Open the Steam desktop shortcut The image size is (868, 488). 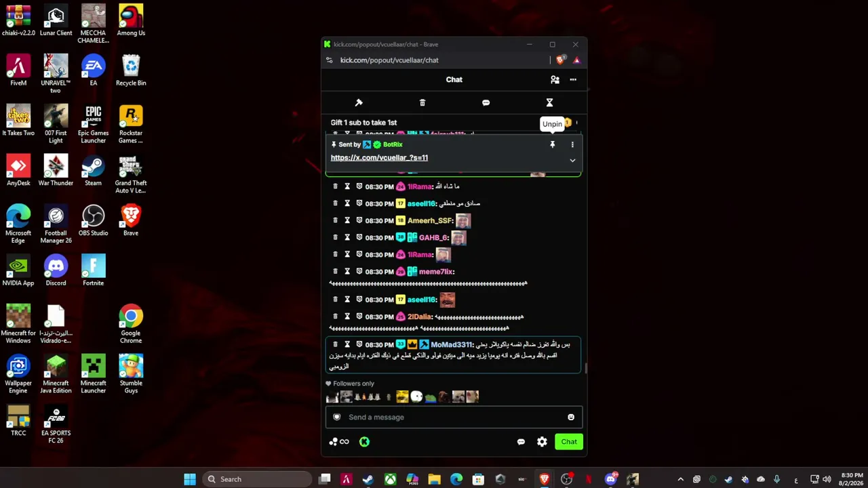pyautogui.click(x=93, y=171)
